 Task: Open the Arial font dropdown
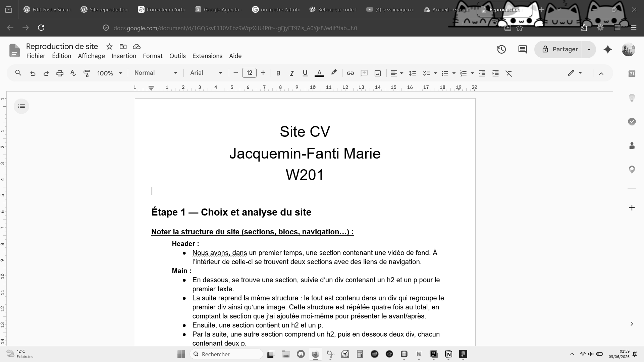click(x=206, y=73)
